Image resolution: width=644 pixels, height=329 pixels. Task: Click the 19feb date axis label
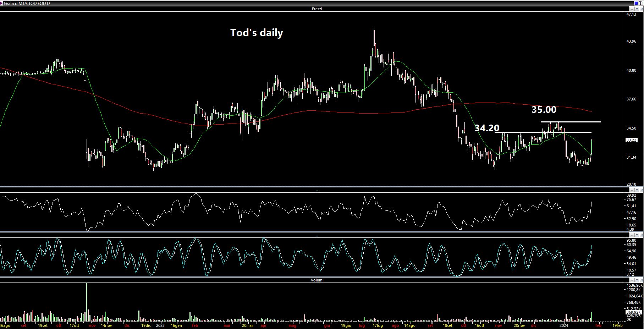(618, 325)
